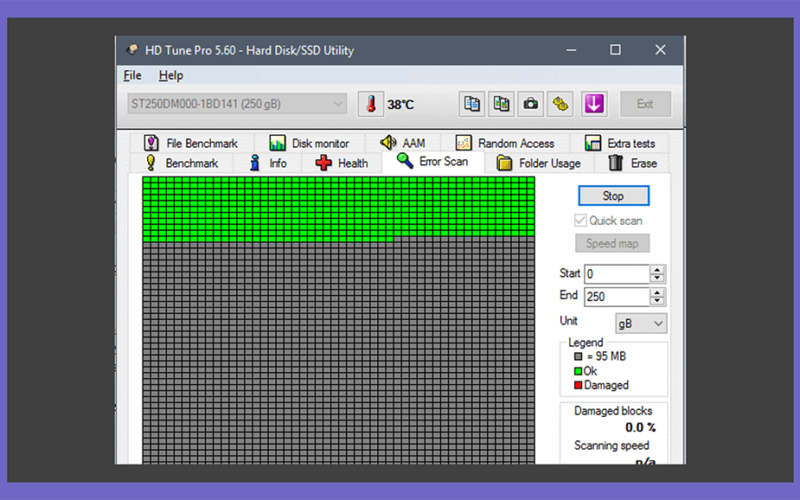Open the Help menu
This screenshot has width=800, height=500.
click(x=170, y=76)
